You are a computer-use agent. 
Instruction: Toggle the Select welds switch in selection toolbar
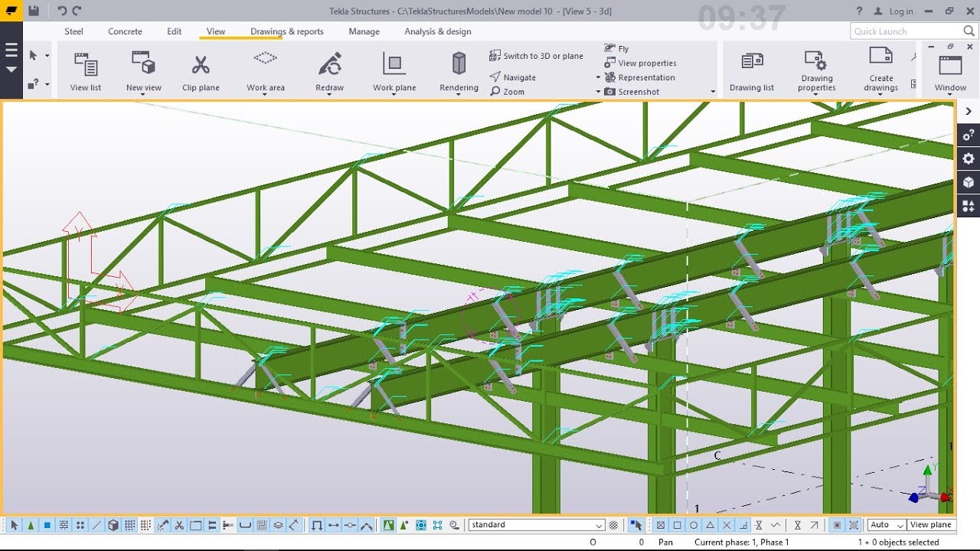[163, 525]
